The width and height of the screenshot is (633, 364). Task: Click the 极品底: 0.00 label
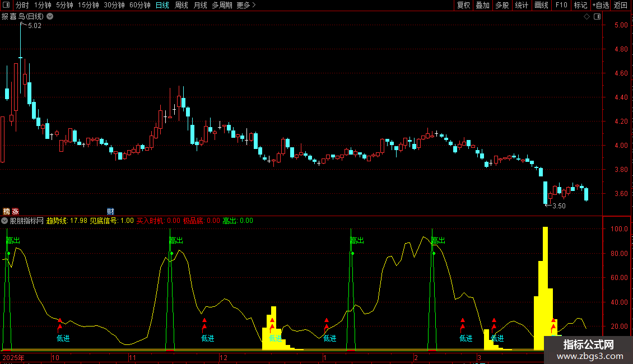pyautogui.click(x=202, y=221)
